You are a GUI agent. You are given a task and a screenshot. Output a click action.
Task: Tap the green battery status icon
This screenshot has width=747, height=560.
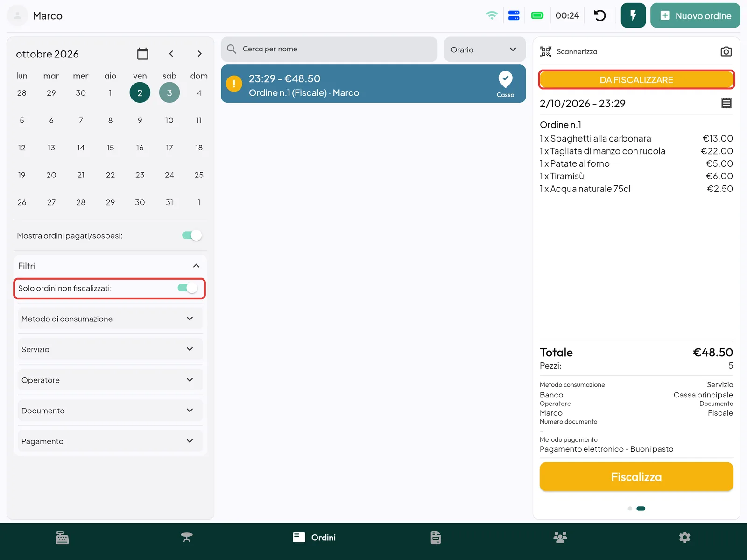coord(537,15)
